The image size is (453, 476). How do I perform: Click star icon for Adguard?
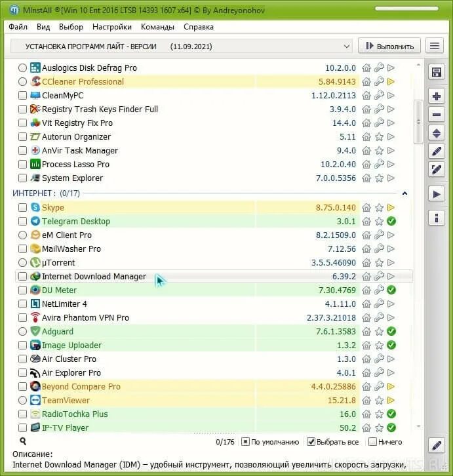coord(379,331)
